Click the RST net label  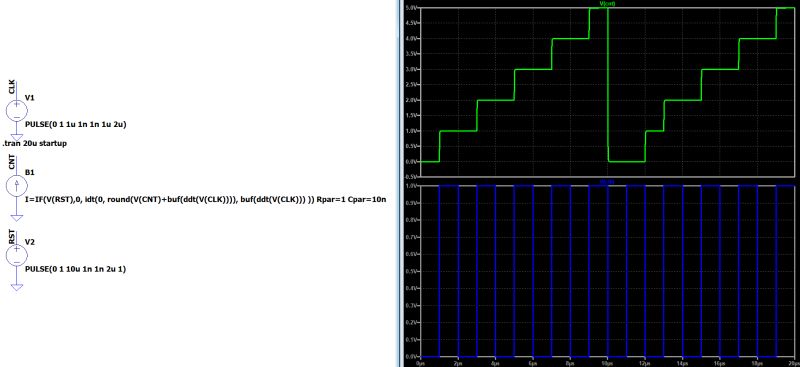(12, 237)
